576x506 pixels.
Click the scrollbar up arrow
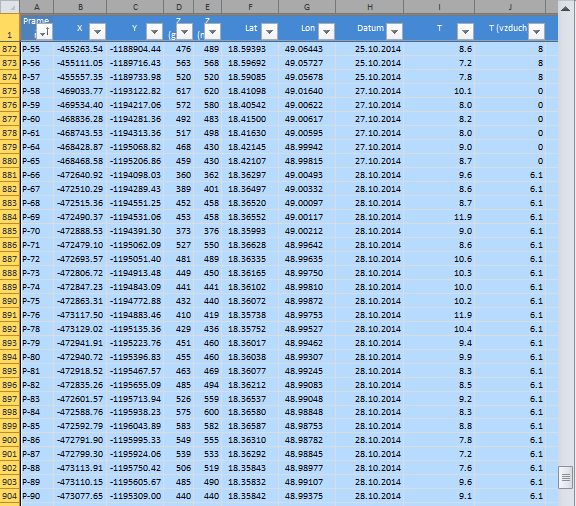point(565,8)
